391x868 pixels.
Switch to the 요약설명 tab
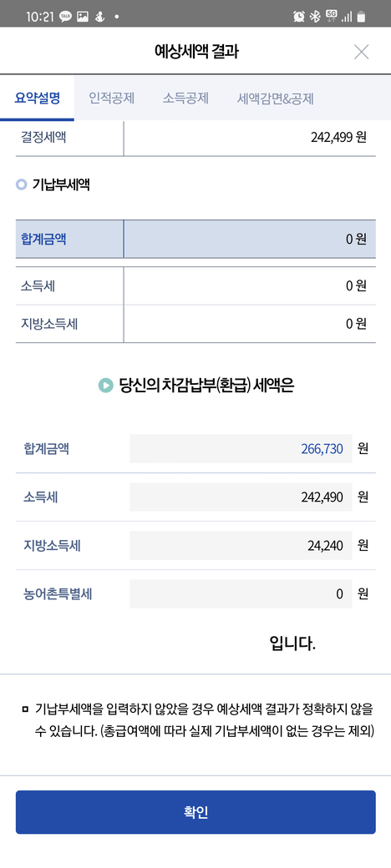click(37, 98)
